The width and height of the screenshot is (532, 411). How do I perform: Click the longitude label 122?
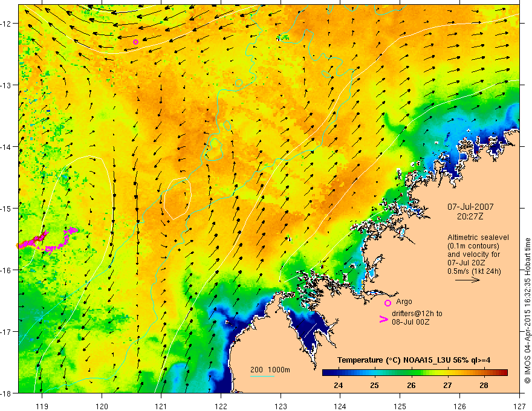[221, 406]
